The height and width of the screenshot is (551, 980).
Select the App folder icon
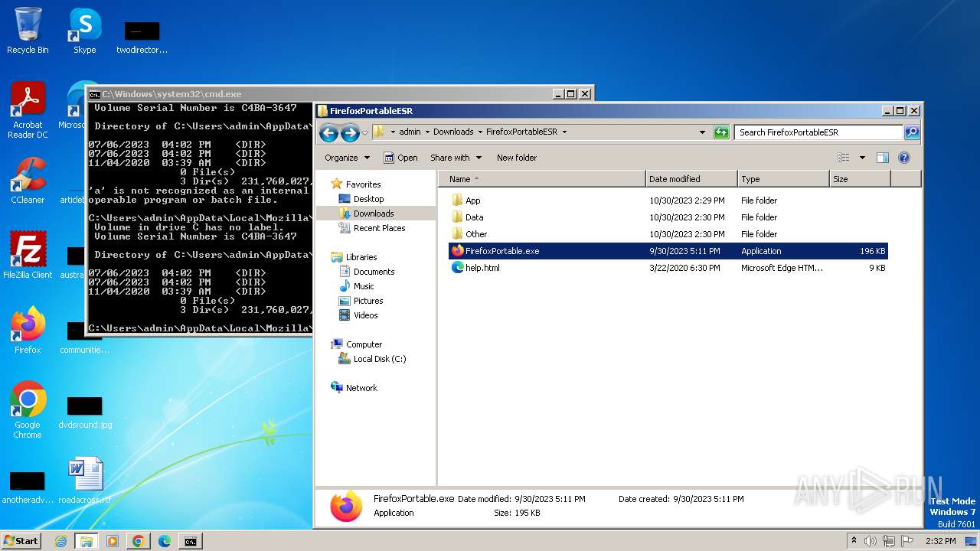[458, 201]
